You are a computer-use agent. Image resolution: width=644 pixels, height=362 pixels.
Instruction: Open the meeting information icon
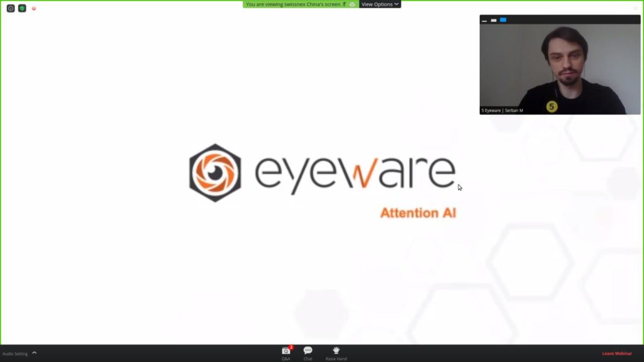[x=11, y=8]
